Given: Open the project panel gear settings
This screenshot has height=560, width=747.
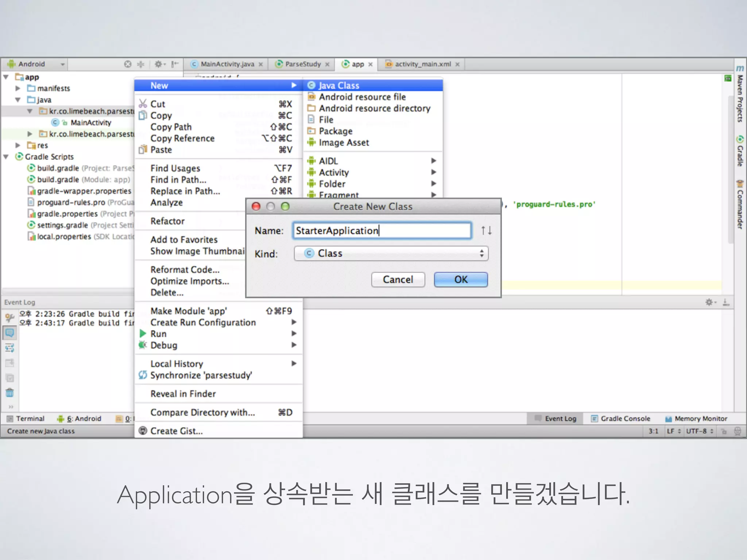Looking at the screenshot, I should pos(160,64).
